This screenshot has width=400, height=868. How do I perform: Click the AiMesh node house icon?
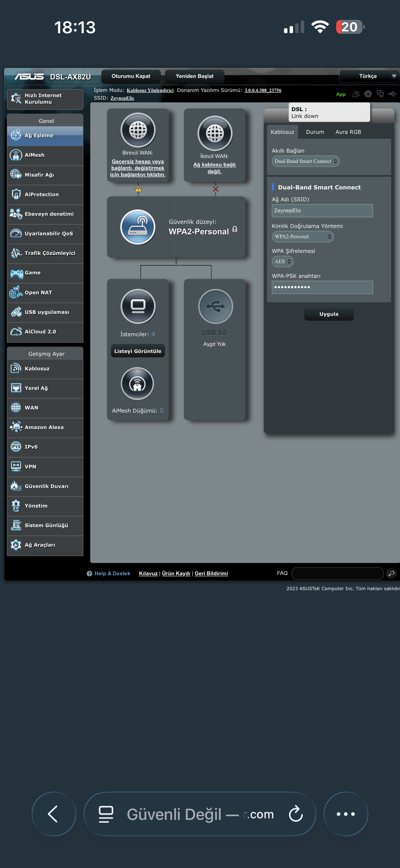(137, 383)
